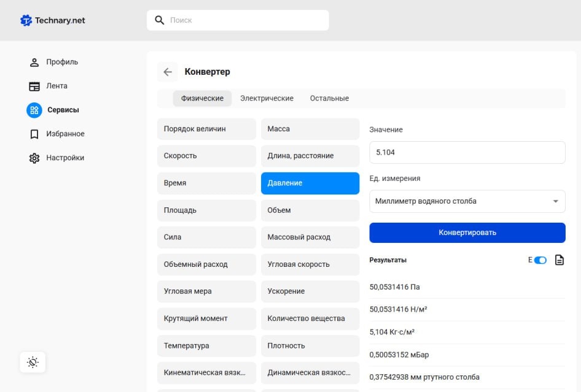
Task: Click the Профиль person icon
Action: (34, 62)
